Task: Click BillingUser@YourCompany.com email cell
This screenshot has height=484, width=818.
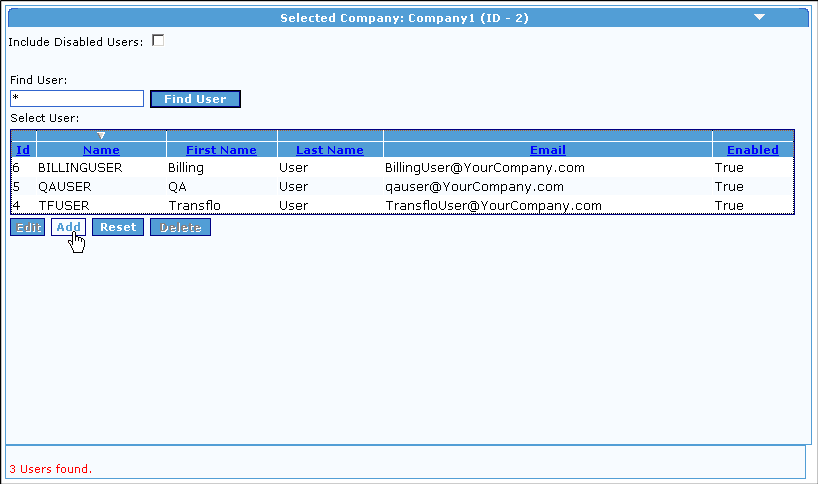Action: coord(485,168)
